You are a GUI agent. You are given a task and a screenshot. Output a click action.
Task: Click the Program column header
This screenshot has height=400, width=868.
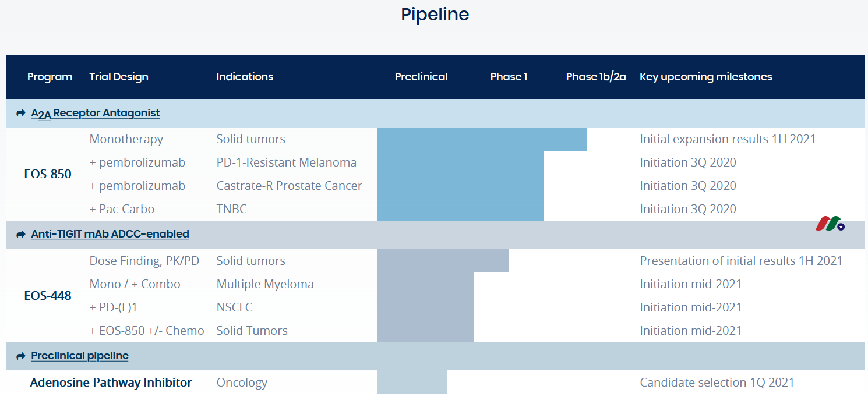click(x=50, y=77)
